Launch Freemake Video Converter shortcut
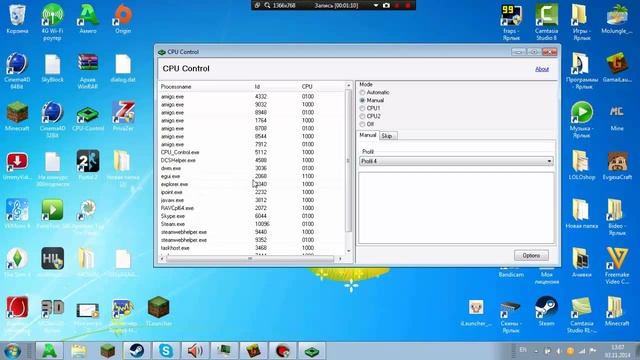Viewport: 640px width, 360px height. point(617,265)
